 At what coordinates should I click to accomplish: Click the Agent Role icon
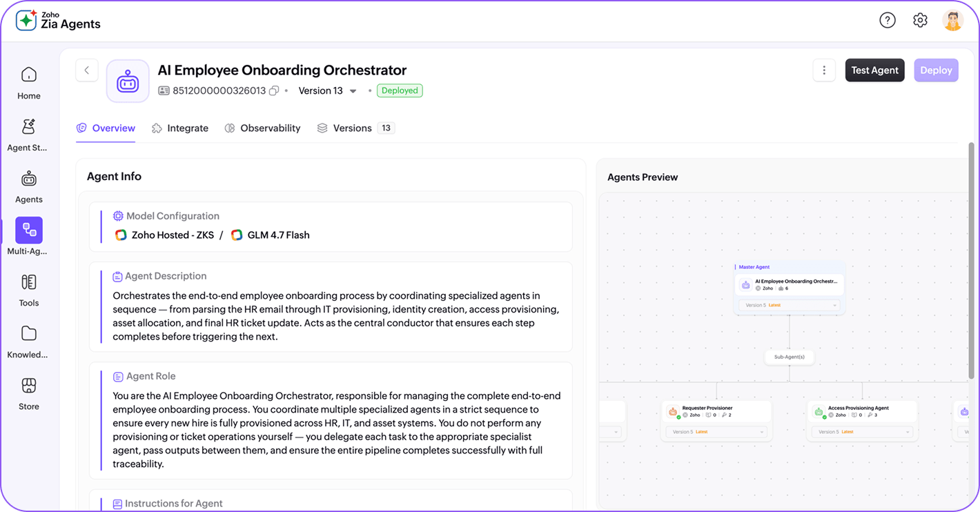[x=118, y=377]
